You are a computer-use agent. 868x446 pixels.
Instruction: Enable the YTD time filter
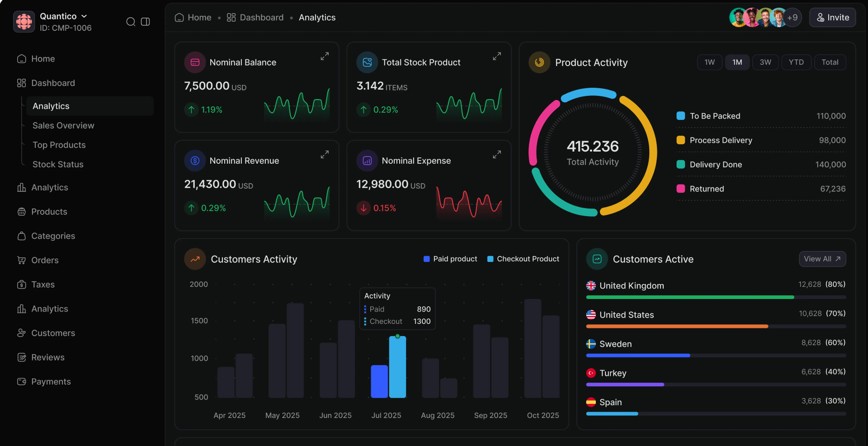pos(797,62)
